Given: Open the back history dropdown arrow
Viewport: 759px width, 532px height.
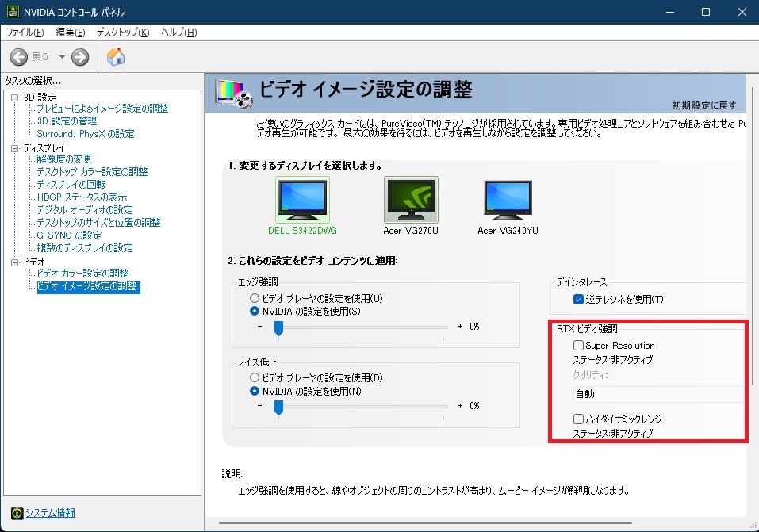Looking at the screenshot, I should pos(62,57).
